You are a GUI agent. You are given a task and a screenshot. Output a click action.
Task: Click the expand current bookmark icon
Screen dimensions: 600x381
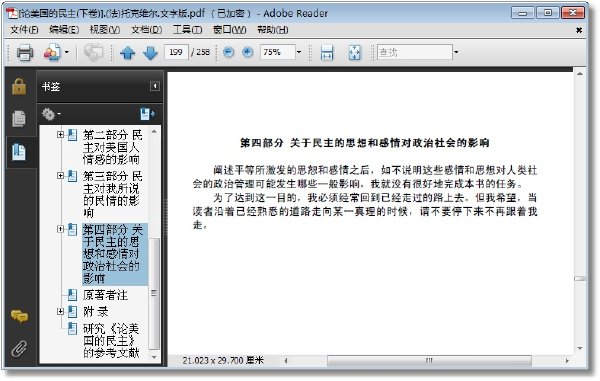point(147,114)
